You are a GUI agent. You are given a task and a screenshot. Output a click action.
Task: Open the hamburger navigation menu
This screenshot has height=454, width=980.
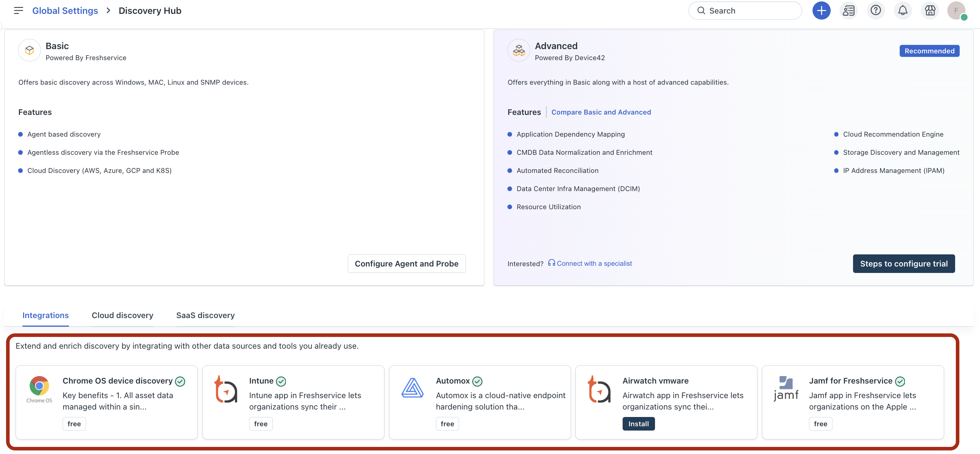click(x=18, y=11)
